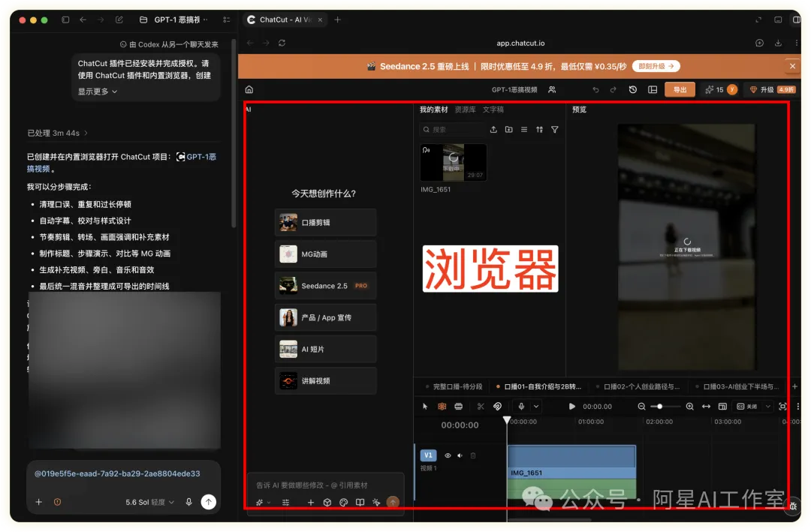Viewport: 811px width, 532px height.
Task: Click the 搜索 media search field
Action: (451, 130)
